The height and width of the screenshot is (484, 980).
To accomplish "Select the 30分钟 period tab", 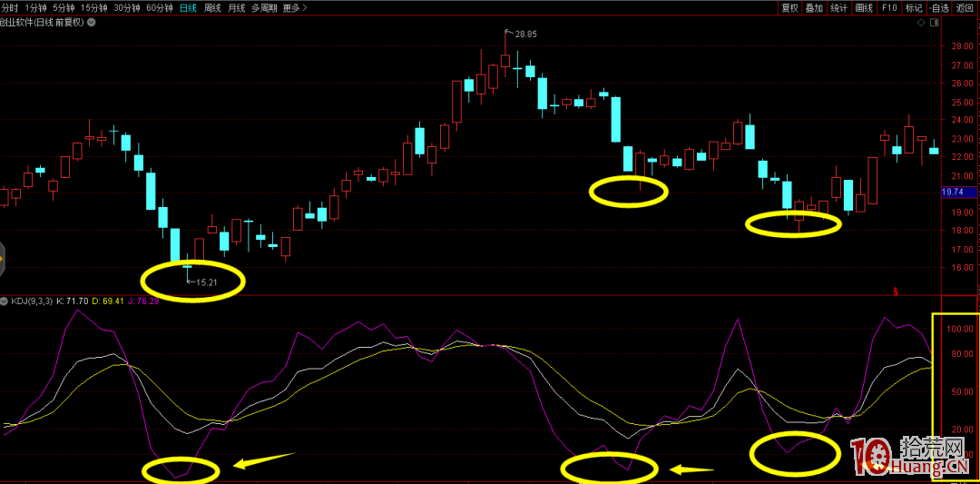I will [125, 7].
